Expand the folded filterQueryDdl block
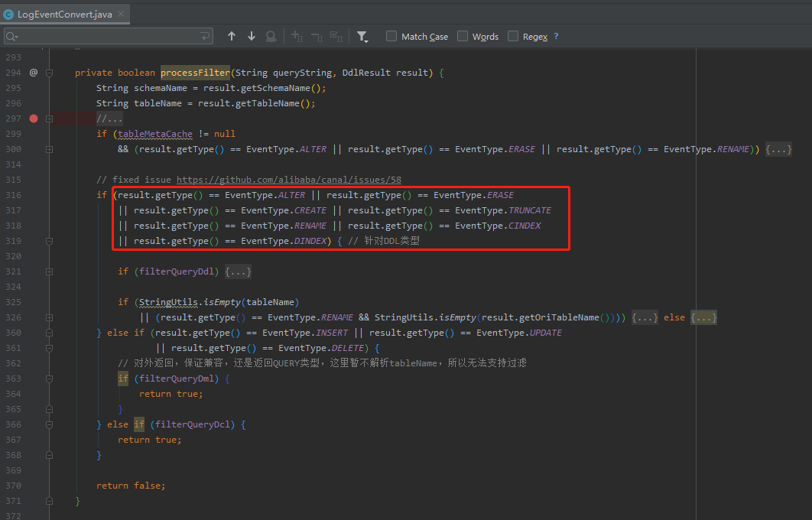Viewport: 812px width, 520px height. (238, 271)
